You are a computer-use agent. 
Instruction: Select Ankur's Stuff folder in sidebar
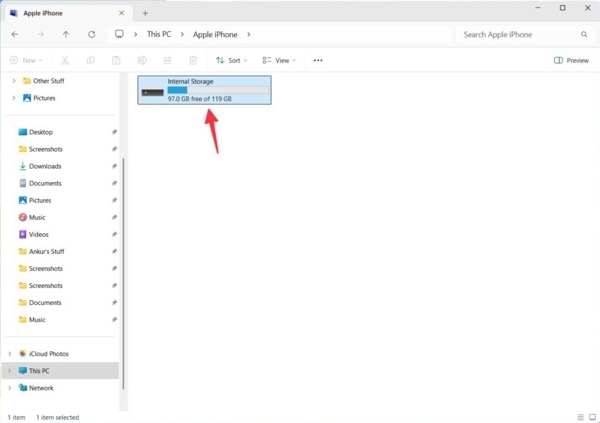point(46,251)
